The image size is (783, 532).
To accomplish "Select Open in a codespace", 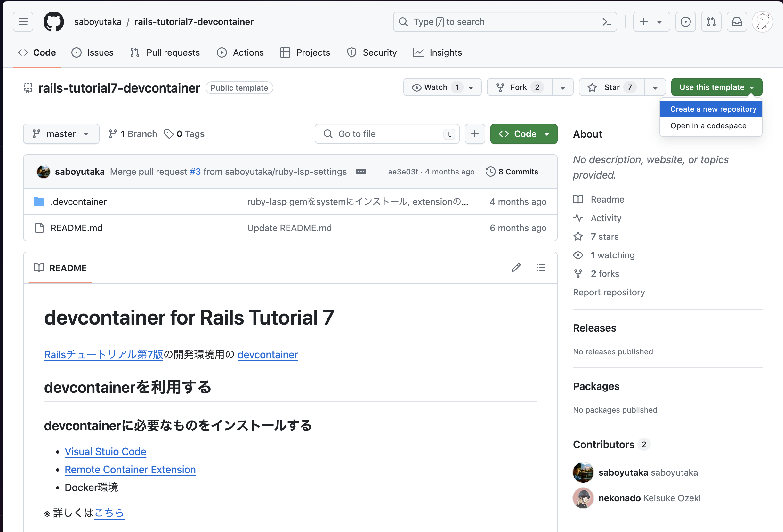I will [711, 126].
